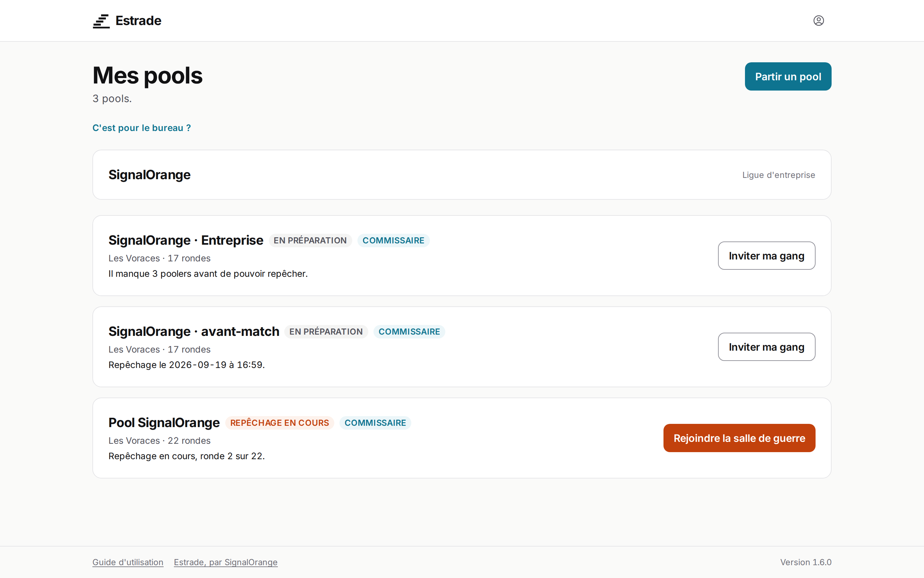Click the "Repêchage le 2026-09-19 à 16:59" text
Viewport: 924px width, 578px height.
point(187,365)
